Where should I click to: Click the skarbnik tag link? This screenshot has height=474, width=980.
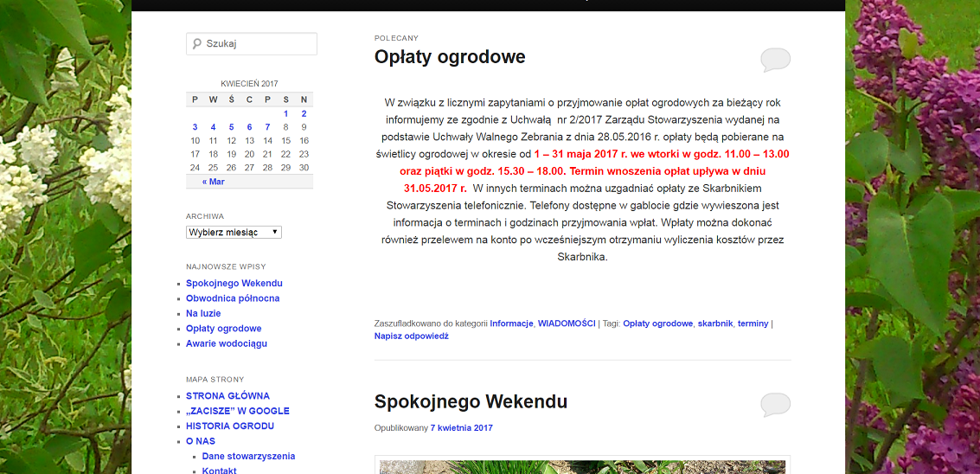click(715, 323)
